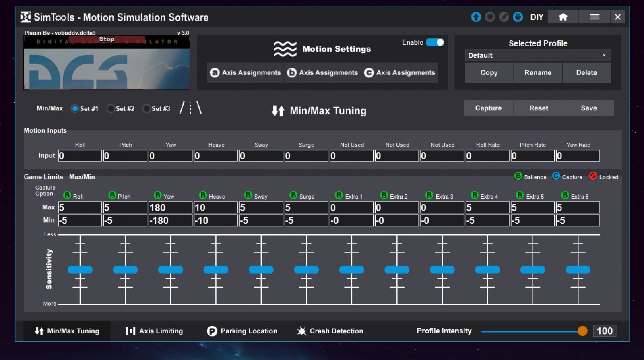Open the hamburger menu icon
The height and width of the screenshot is (360, 644).
pos(594,17)
